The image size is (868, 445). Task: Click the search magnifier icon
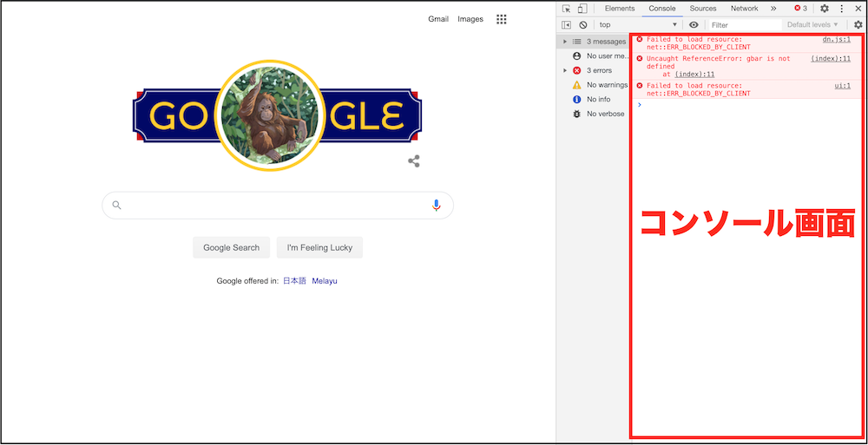click(116, 206)
